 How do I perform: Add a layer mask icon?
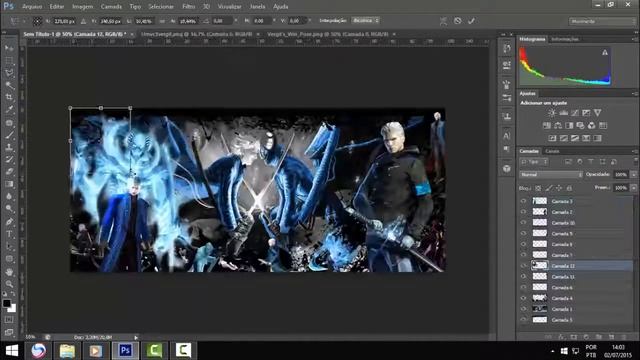(x=574, y=337)
